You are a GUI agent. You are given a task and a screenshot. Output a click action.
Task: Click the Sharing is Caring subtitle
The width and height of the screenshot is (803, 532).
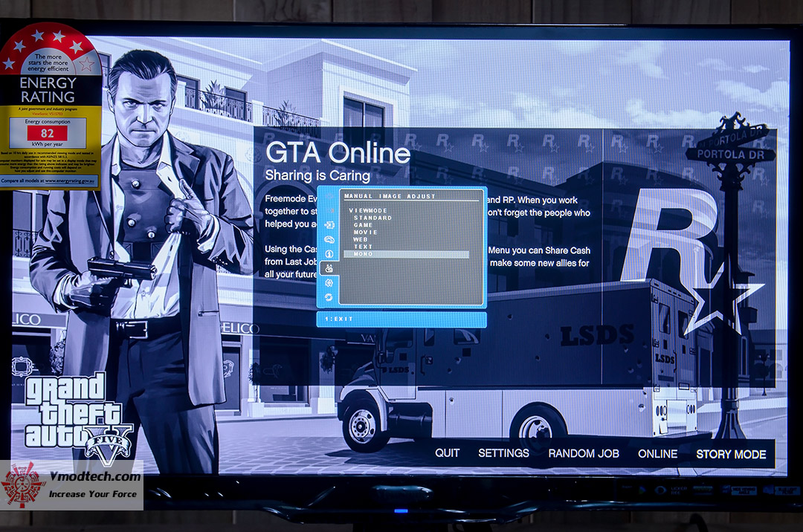(317, 175)
